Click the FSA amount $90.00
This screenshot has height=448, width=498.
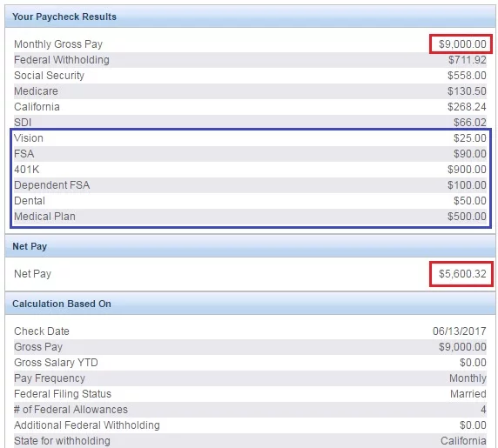coord(470,154)
